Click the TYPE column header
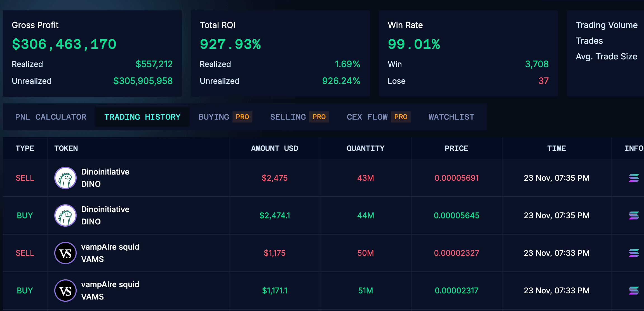This screenshot has width=644, height=311. pos(25,148)
